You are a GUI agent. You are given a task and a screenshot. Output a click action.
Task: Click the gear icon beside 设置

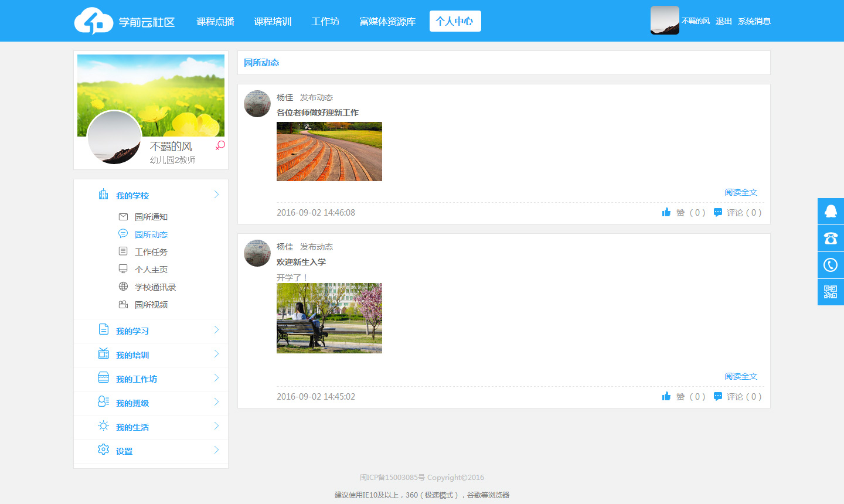click(104, 449)
